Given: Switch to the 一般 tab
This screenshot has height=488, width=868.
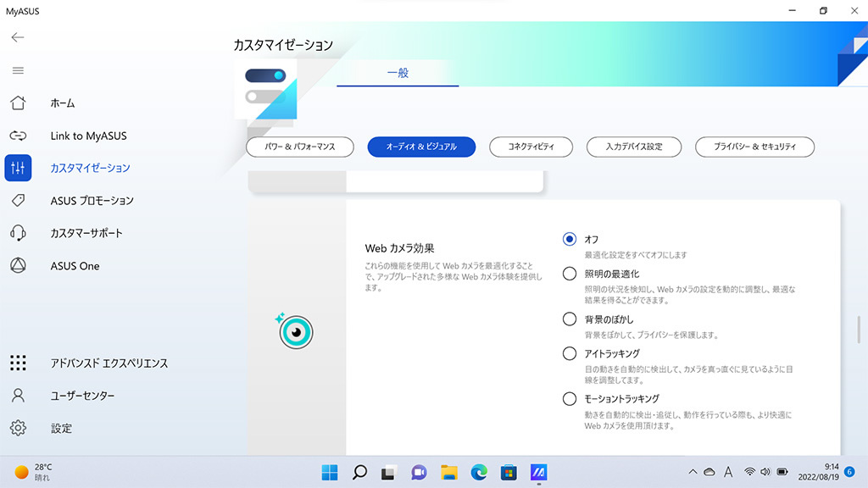Looking at the screenshot, I should (398, 73).
